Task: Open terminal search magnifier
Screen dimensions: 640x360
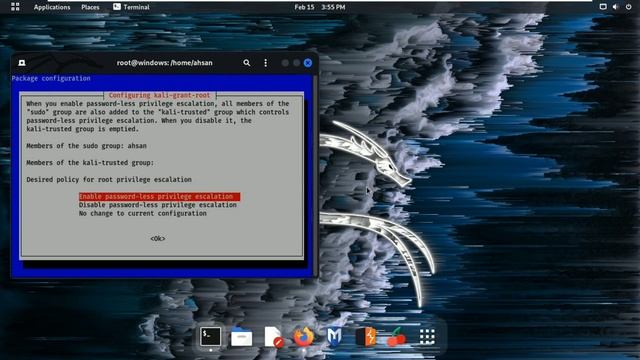Action: pyautogui.click(x=247, y=63)
